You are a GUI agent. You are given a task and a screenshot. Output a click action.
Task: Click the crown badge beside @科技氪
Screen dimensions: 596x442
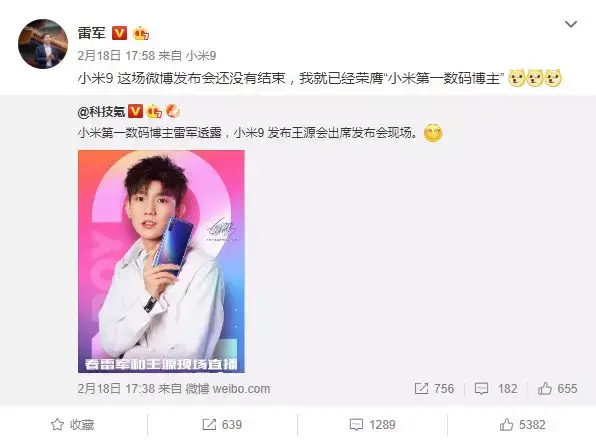click(154, 111)
